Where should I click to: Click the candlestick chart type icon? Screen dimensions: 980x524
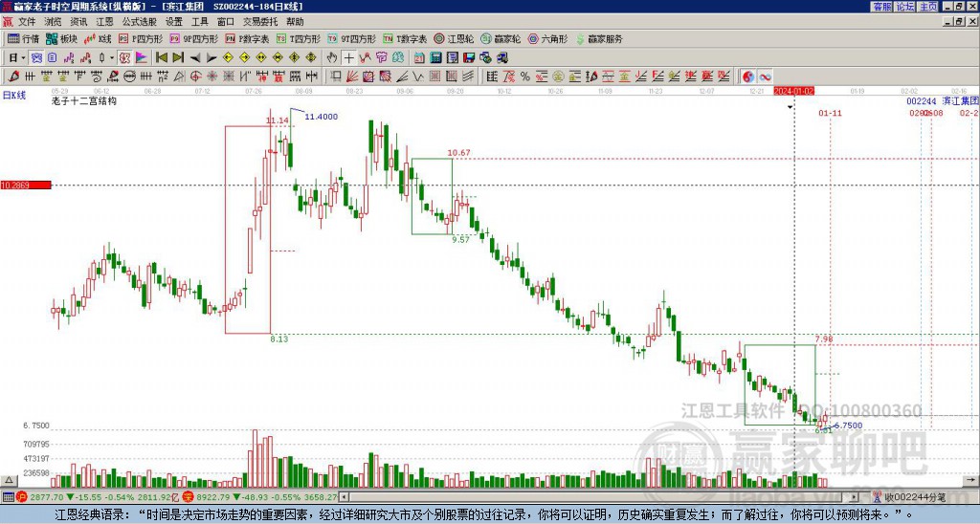pyautogui.click(x=101, y=57)
